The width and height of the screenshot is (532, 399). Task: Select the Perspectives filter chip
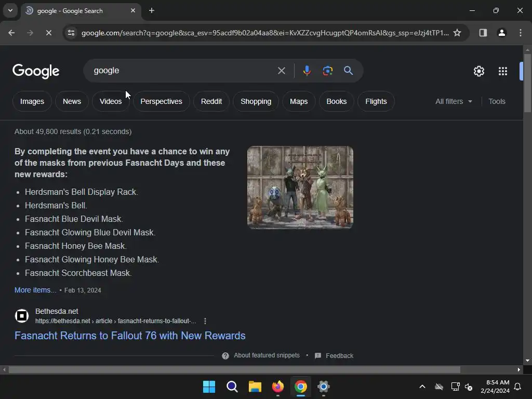(x=161, y=101)
